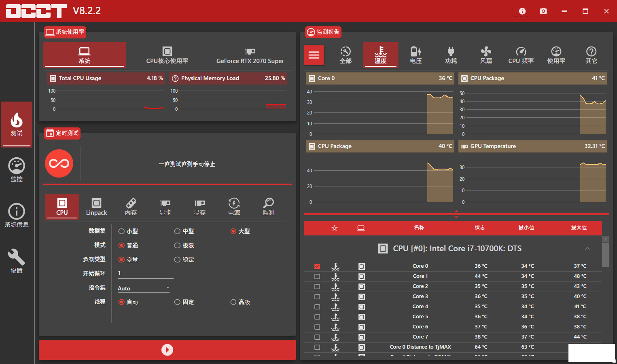617x364 pixels.
Task: Show 全部 (all) sensors
Action: pos(346,55)
